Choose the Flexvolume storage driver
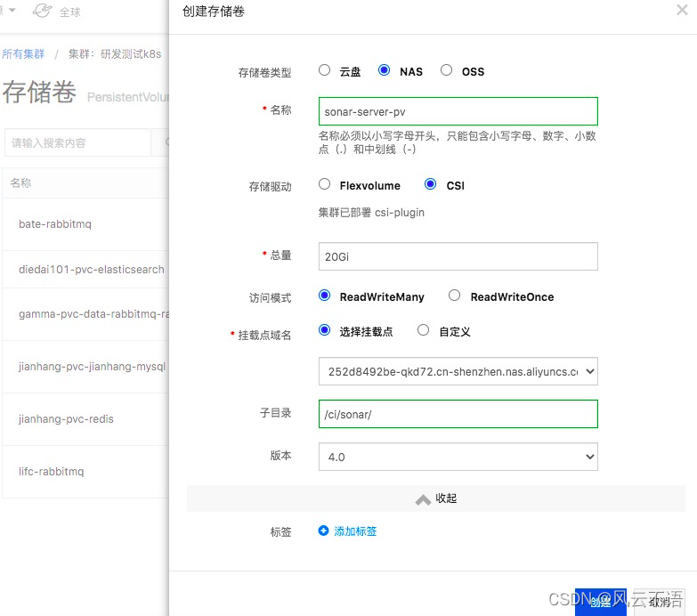Viewport: 697px width, 616px height. 325,184
